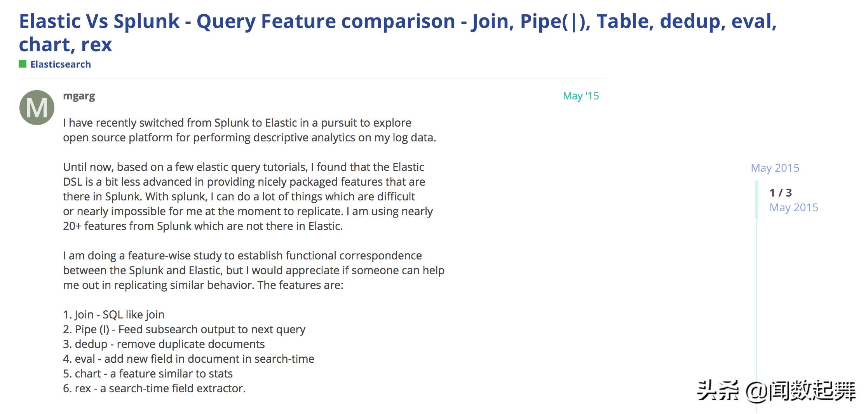The width and height of the screenshot is (868, 414).
Task: Click the eval add new field line
Action: point(188,359)
